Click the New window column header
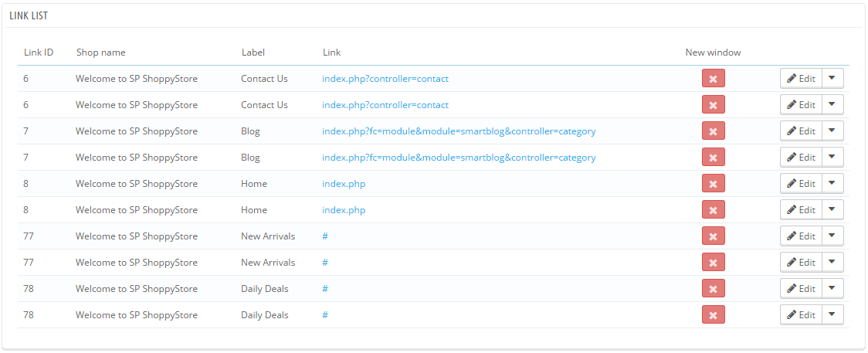The width and height of the screenshot is (868, 353). 713,53
